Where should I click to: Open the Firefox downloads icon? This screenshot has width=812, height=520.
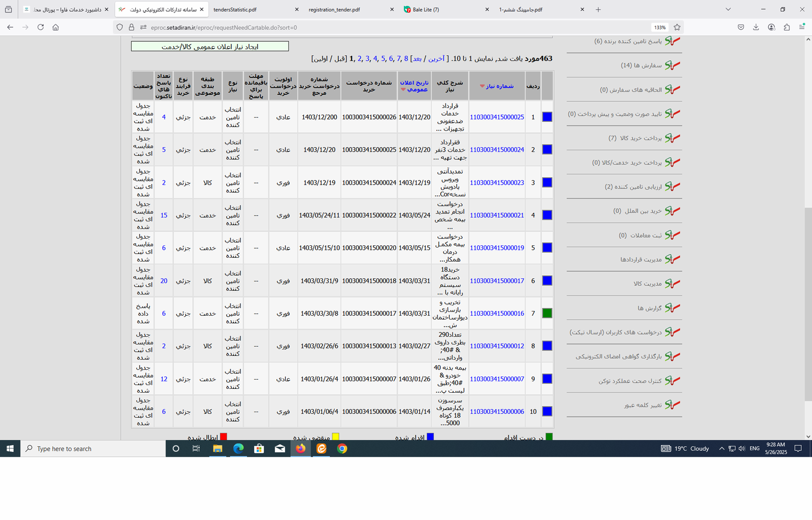tap(756, 27)
